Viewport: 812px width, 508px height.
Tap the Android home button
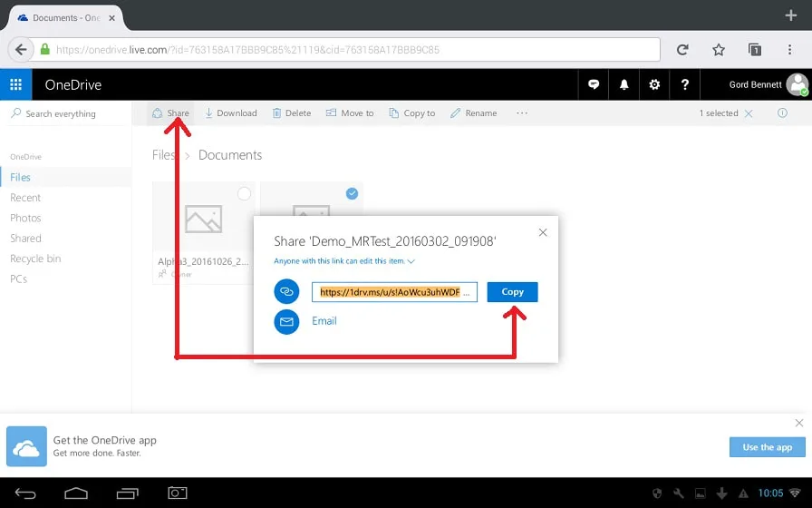[x=75, y=493]
